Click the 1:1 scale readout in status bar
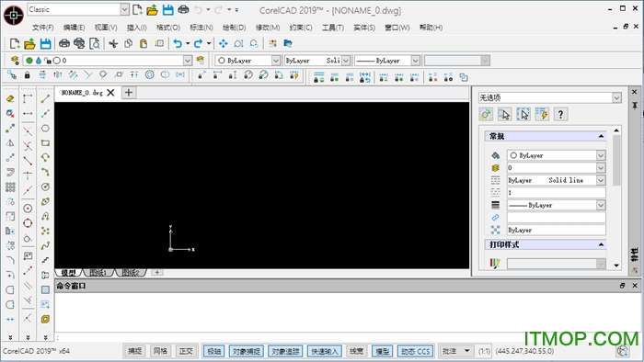Image resolution: width=644 pixels, height=362 pixels. [x=484, y=351]
